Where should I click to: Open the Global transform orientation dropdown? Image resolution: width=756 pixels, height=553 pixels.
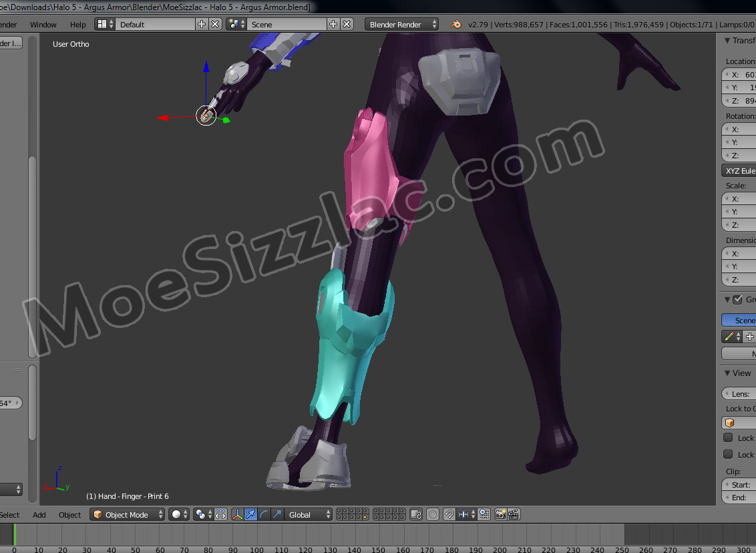tap(309, 514)
